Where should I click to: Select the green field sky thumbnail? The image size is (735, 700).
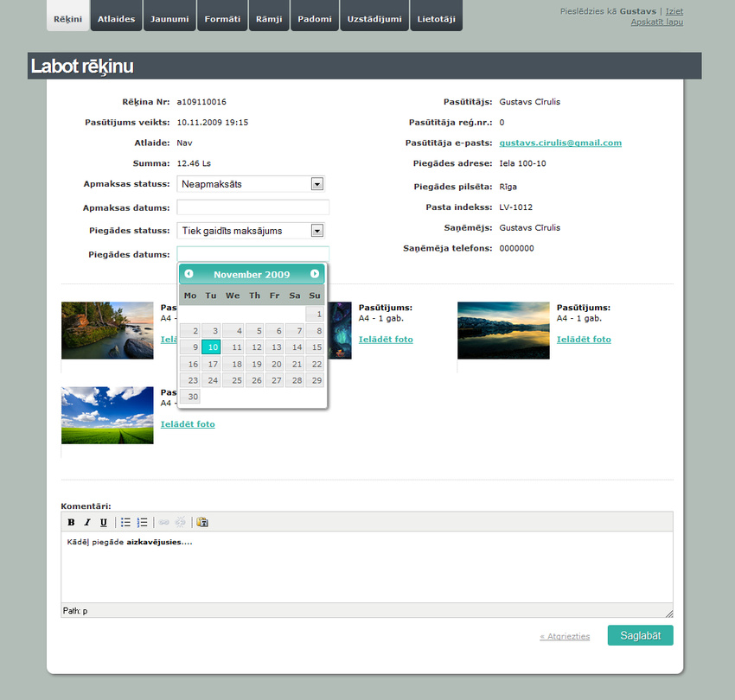coord(107,415)
